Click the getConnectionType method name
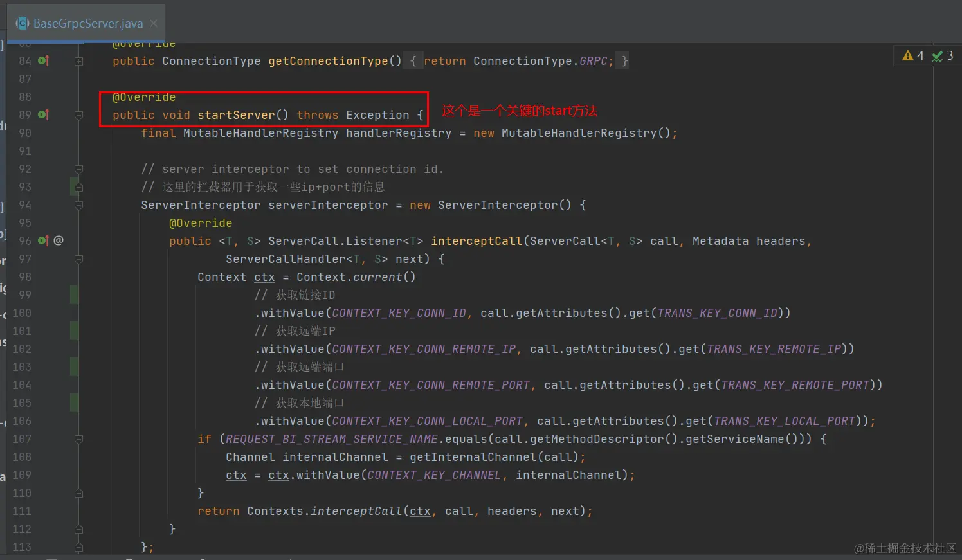 [x=328, y=61]
